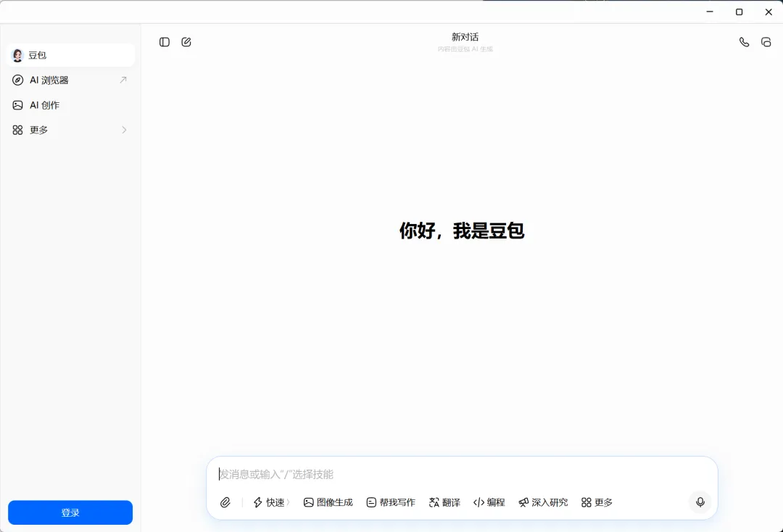Select 深入研究 skill

click(x=543, y=502)
